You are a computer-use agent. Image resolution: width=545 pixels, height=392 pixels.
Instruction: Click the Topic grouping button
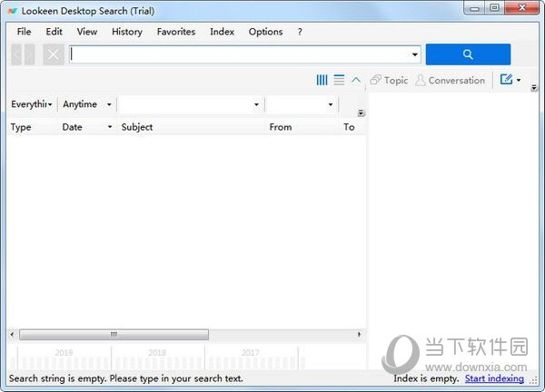pos(389,80)
